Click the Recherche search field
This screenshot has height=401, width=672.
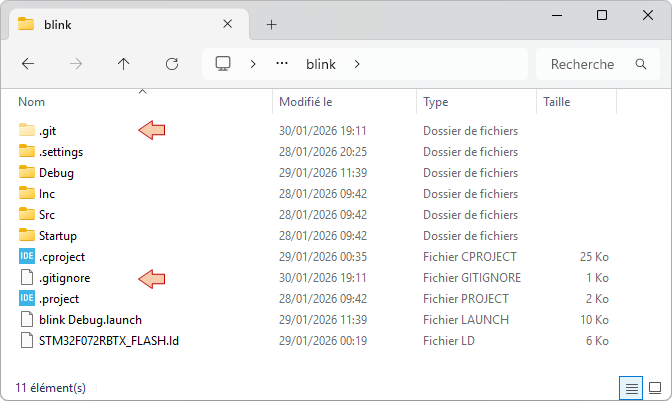(x=585, y=64)
